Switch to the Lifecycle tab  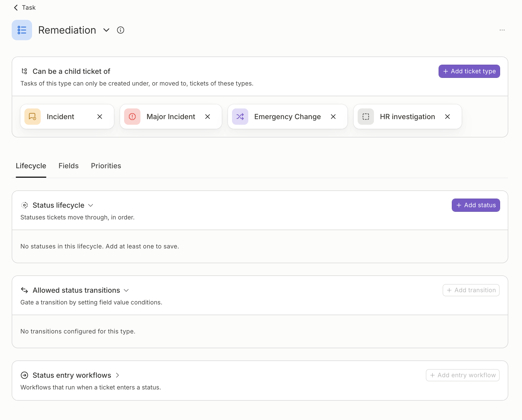pyautogui.click(x=31, y=166)
